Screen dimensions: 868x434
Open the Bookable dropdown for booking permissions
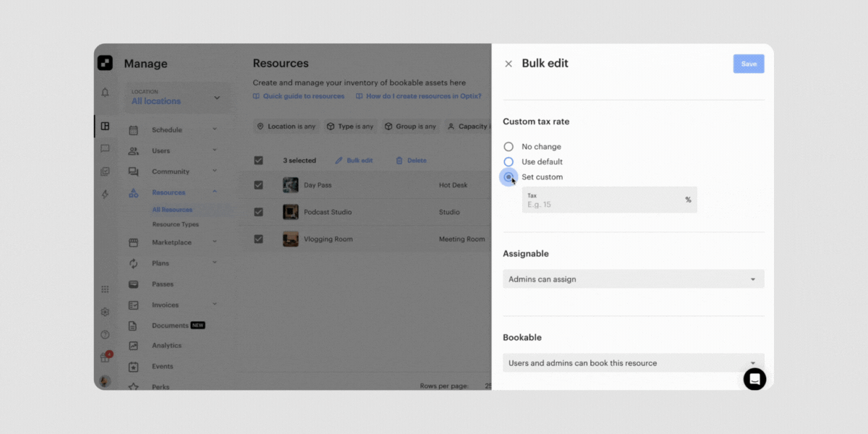(x=633, y=362)
